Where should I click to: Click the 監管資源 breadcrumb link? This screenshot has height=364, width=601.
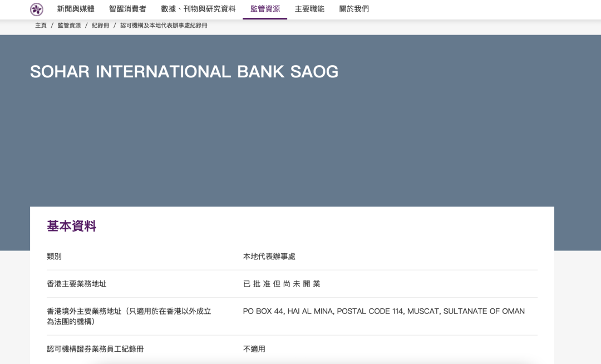(x=69, y=25)
